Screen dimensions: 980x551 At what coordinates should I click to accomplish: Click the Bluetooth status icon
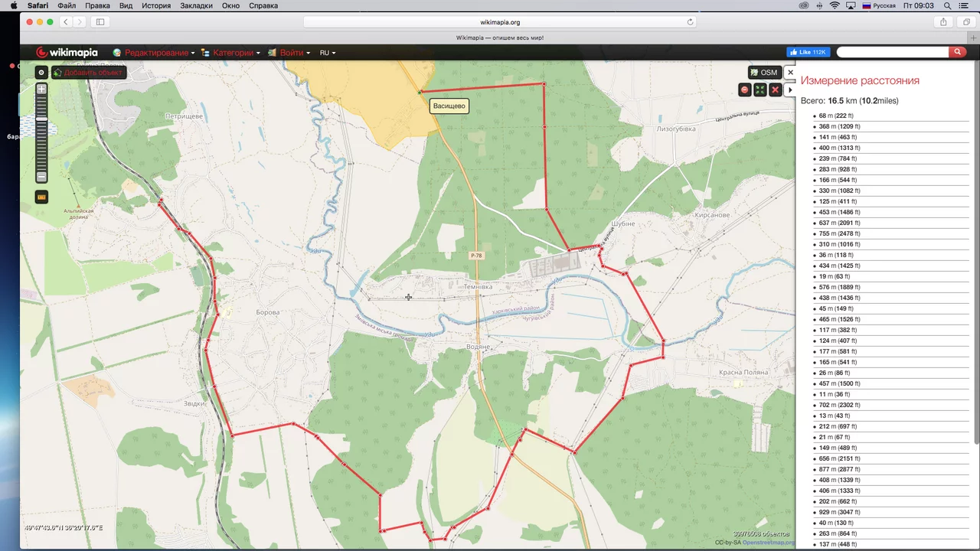pos(818,5)
